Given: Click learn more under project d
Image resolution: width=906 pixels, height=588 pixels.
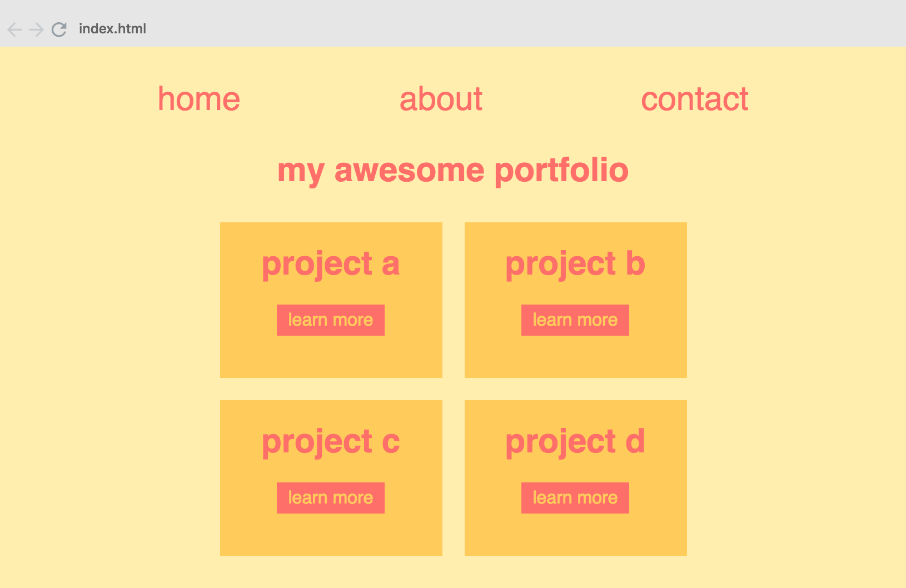Looking at the screenshot, I should click(x=575, y=497).
